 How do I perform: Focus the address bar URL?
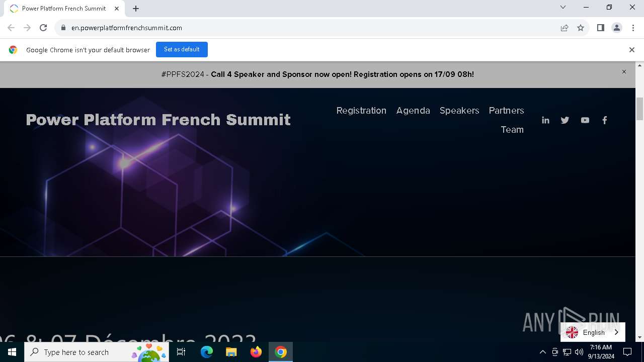click(x=127, y=28)
